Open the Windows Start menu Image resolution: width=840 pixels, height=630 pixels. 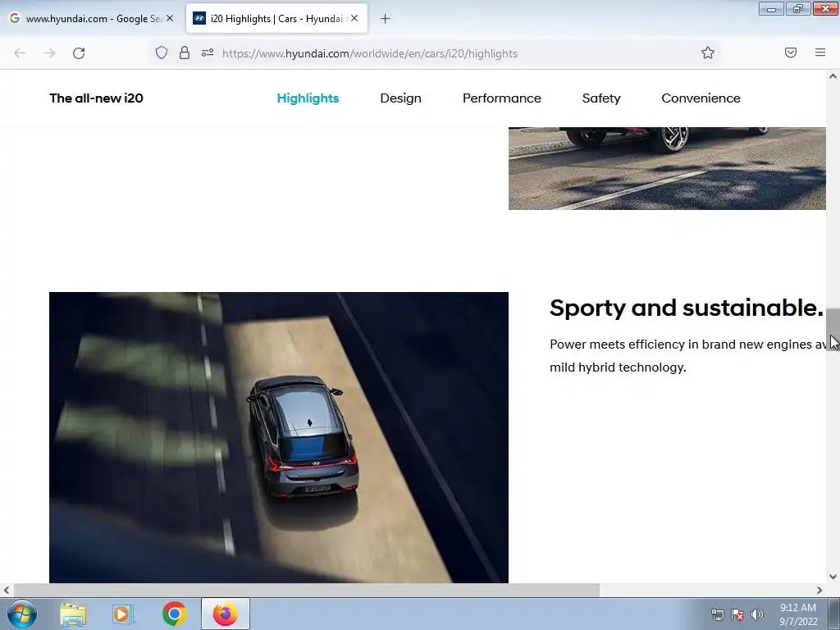tap(22, 614)
